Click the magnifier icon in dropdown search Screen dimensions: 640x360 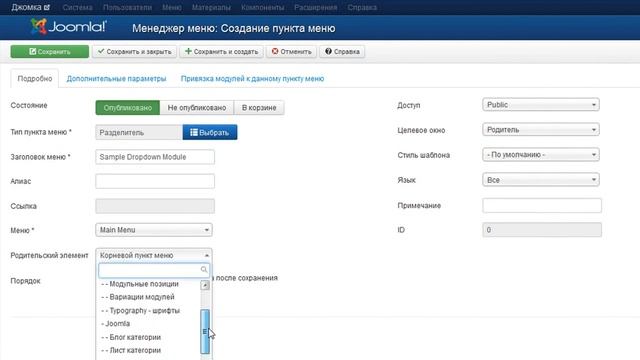pos(204,270)
